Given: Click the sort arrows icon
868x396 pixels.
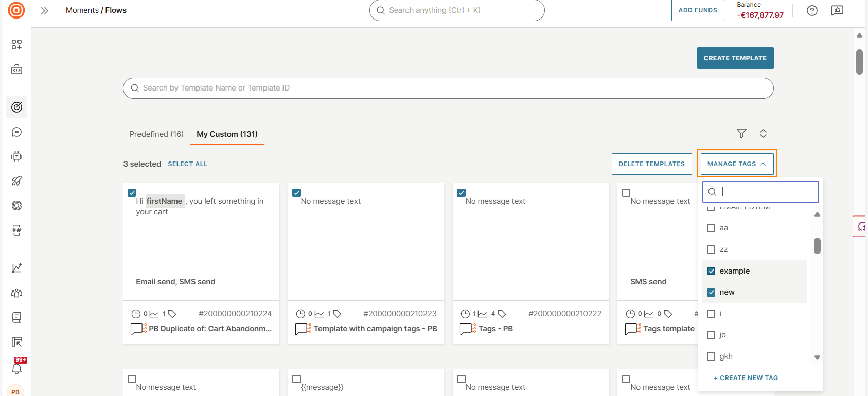Looking at the screenshot, I should pyautogui.click(x=763, y=133).
